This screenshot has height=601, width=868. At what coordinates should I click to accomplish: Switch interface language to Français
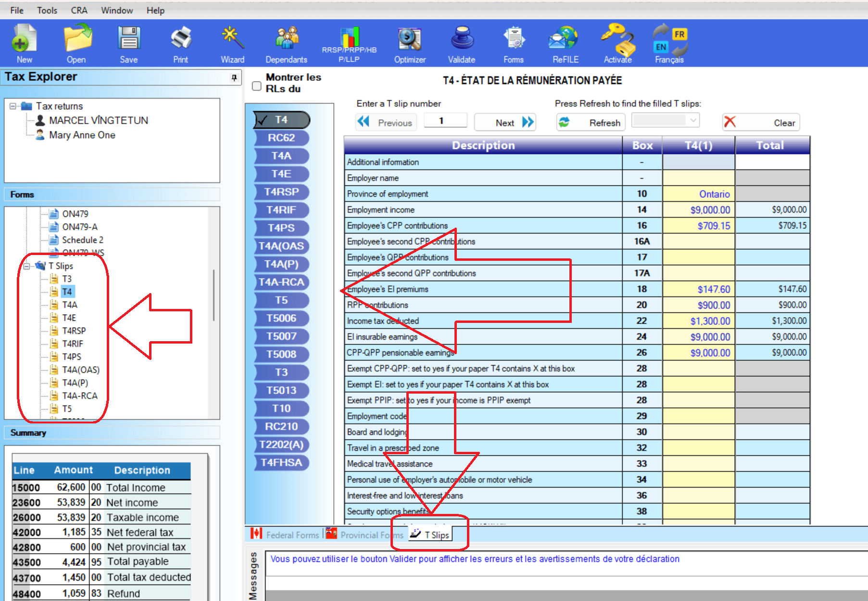tap(669, 43)
